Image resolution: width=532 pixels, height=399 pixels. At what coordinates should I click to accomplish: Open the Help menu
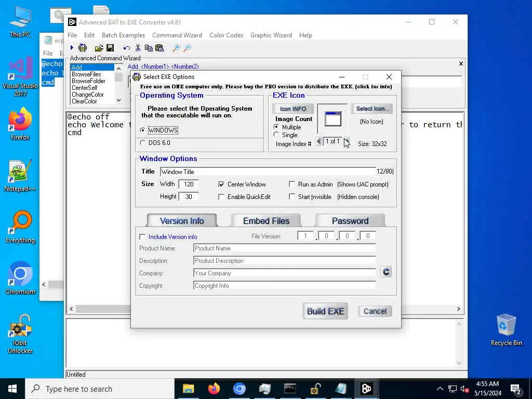pyautogui.click(x=305, y=35)
